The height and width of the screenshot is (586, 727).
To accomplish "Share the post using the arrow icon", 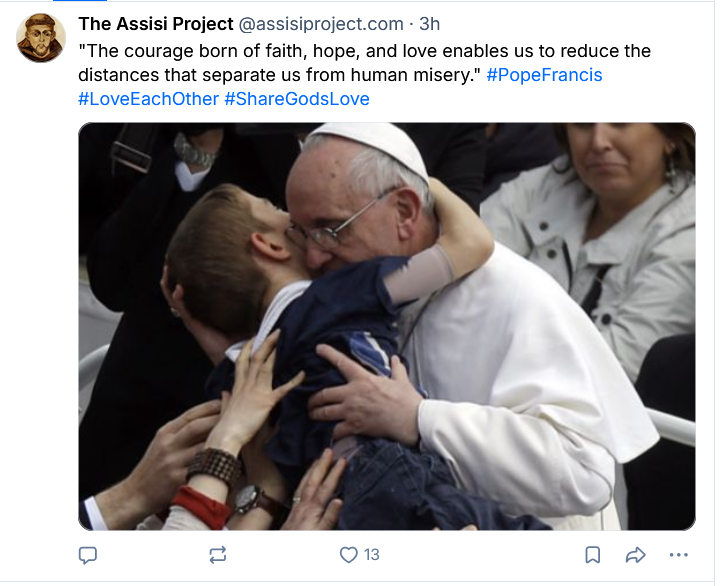I will pos(635,554).
